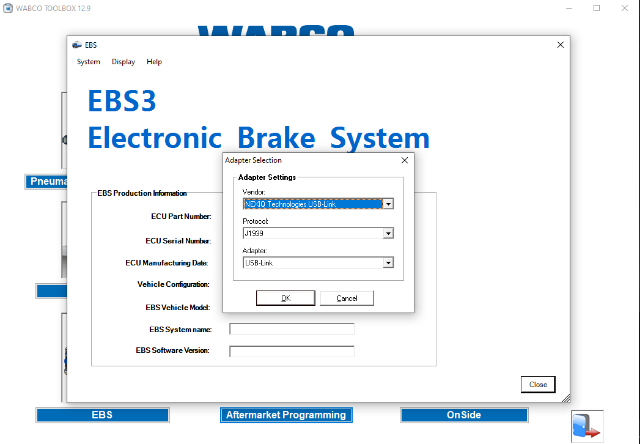Click the EBS Software Version field

tap(292, 351)
